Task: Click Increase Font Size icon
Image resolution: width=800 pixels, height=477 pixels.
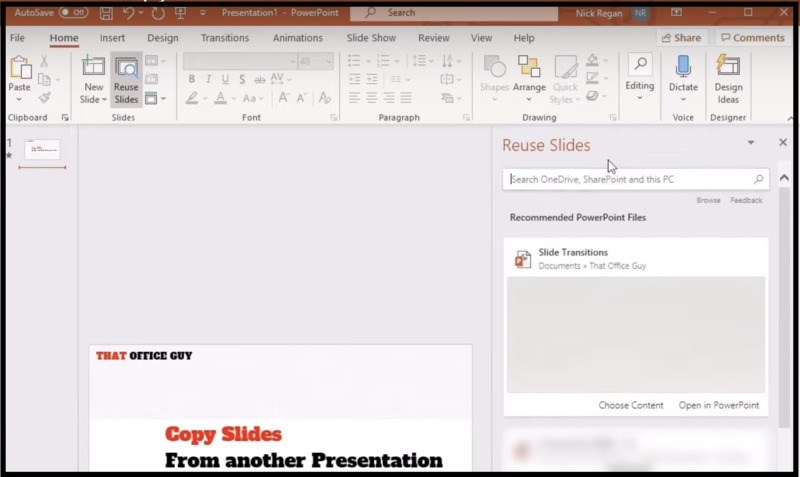Action: (x=284, y=98)
